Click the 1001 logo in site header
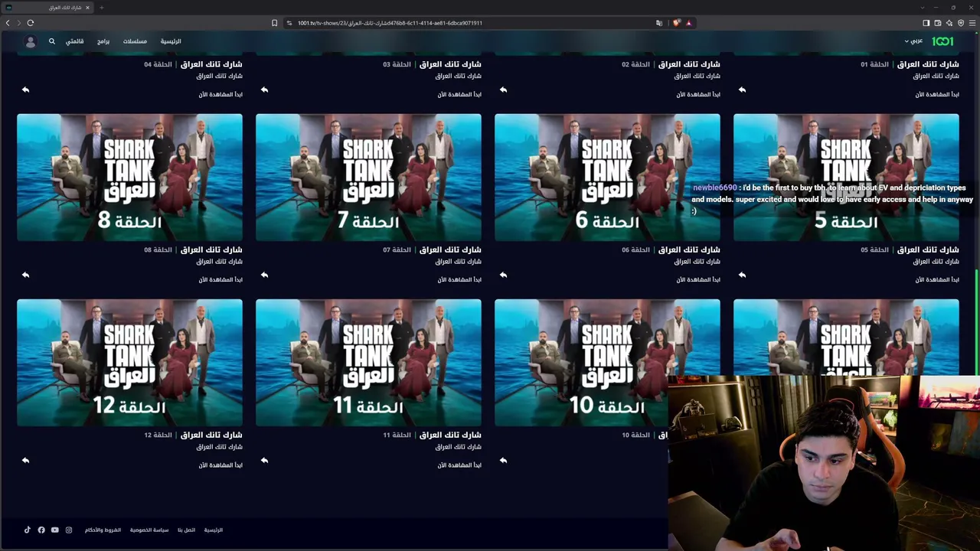 [x=942, y=41]
